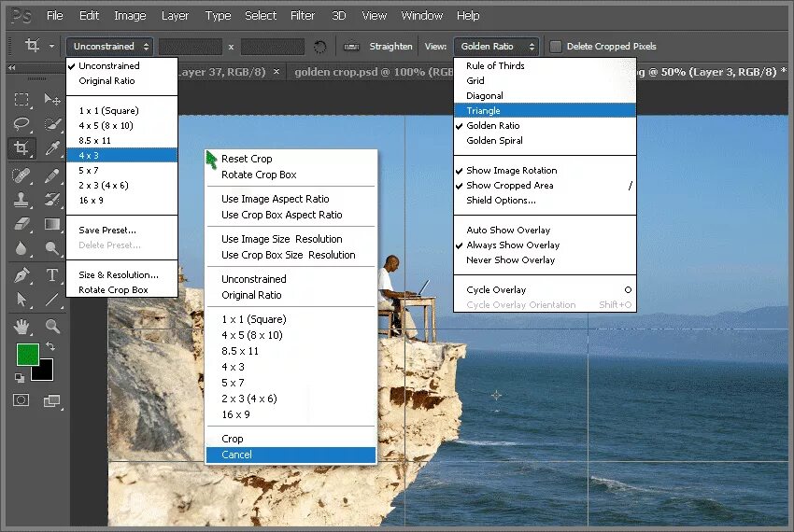The height and width of the screenshot is (532, 794).
Task: Open the Unconstrained aspect ratio dropdown
Action: coord(109,47)
